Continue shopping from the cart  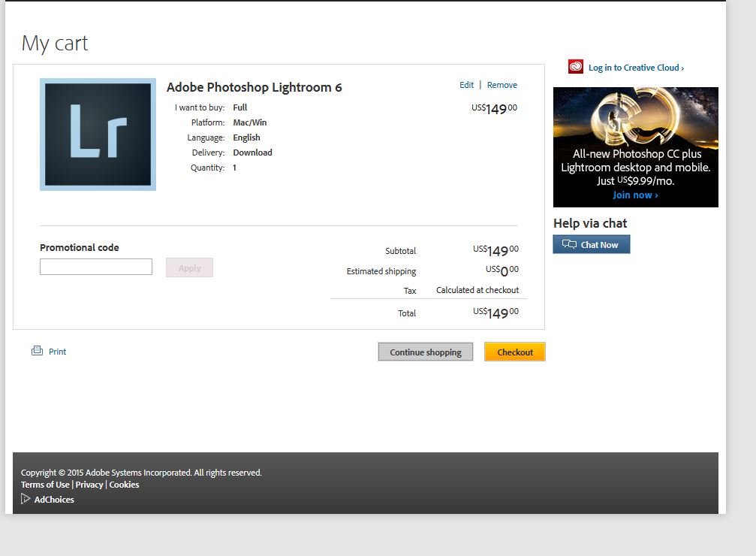(x=425, y=352)
